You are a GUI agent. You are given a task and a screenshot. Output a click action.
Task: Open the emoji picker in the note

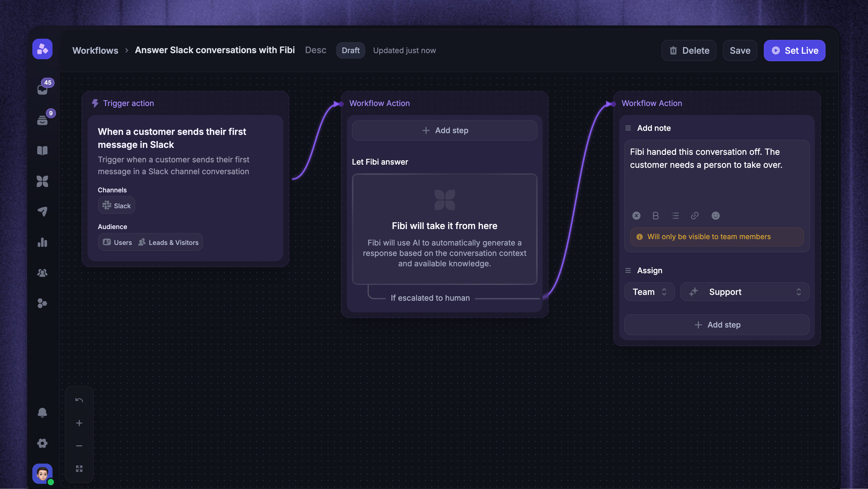pos(715,216)
